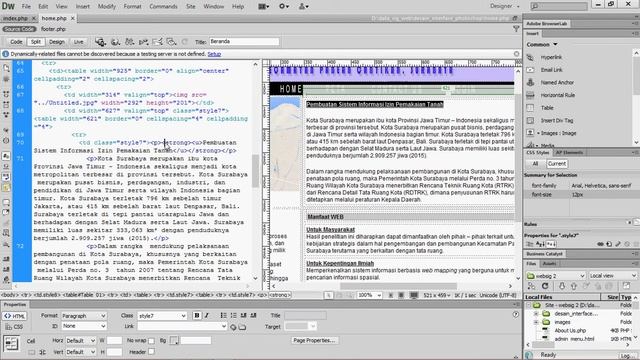Click the Edit Rule pencil icon
Viewport: 640px width, 360px height.
coord(618,244)
